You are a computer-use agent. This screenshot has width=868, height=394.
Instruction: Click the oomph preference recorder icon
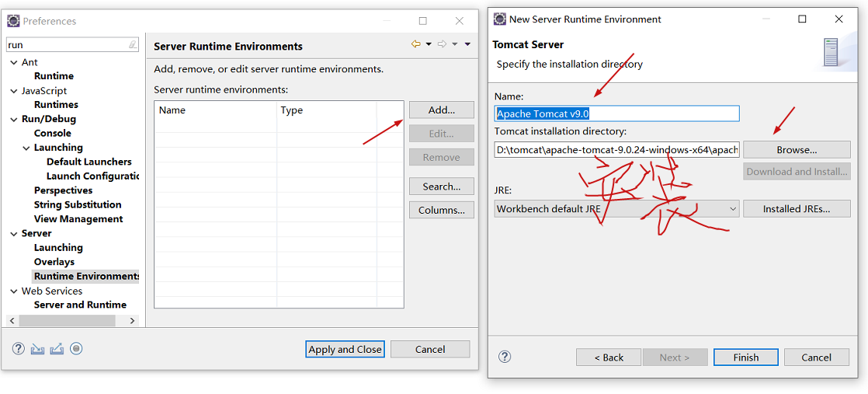click(x=76, y=349)
